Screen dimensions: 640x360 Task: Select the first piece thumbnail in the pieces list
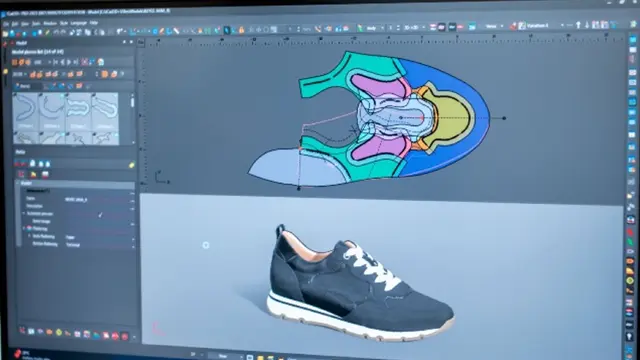25,111
